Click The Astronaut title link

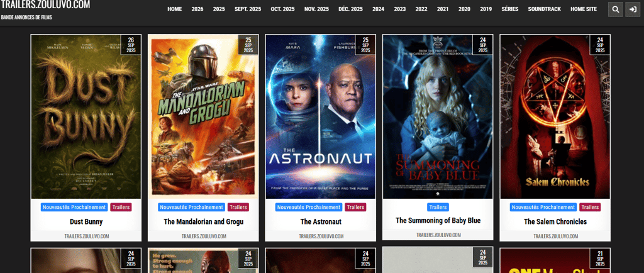point(320,221)
